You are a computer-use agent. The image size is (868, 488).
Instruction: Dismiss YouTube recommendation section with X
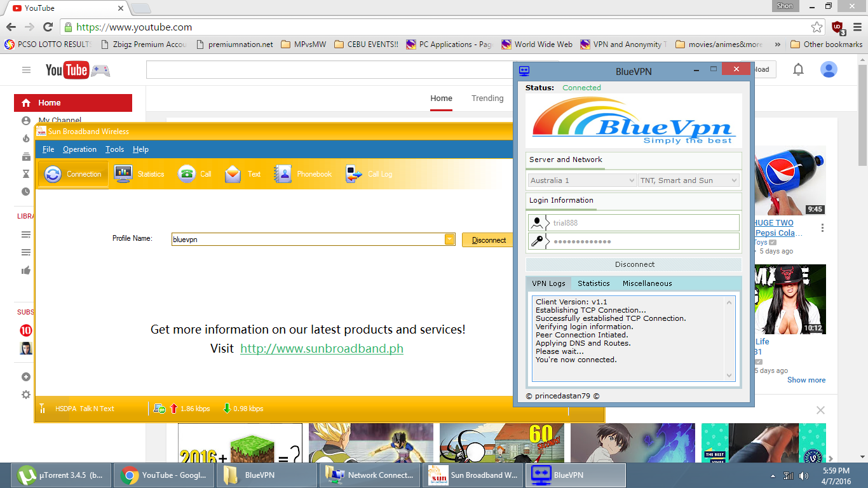pos(820,410)
